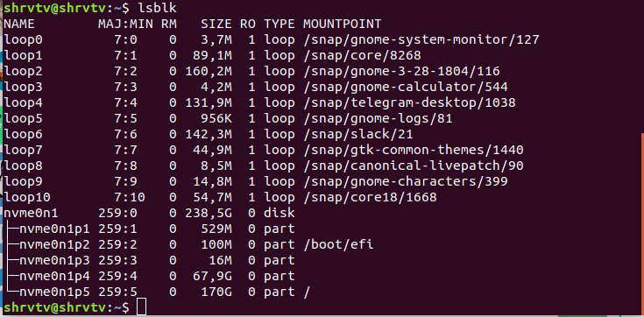The image size is (644, 317).
Task: Click the 529M partition size
Action: coord(216,229)
